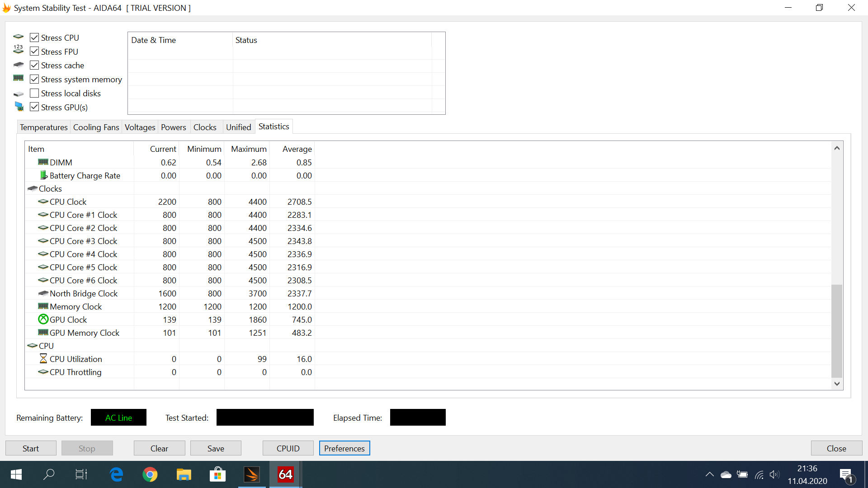Image resolution: width=868 pixels, height=488 pixels.
Task: Uncheck the Stress cache checkbox
Action: pos(34,66)
